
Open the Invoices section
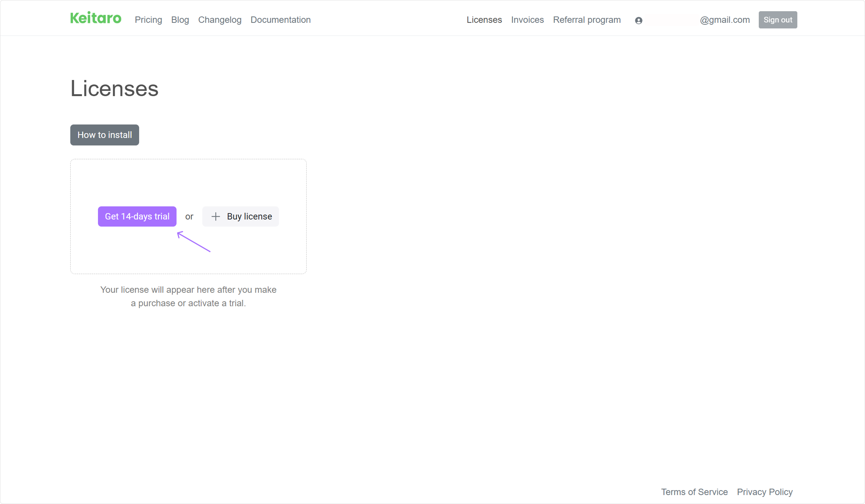(527, 20)
